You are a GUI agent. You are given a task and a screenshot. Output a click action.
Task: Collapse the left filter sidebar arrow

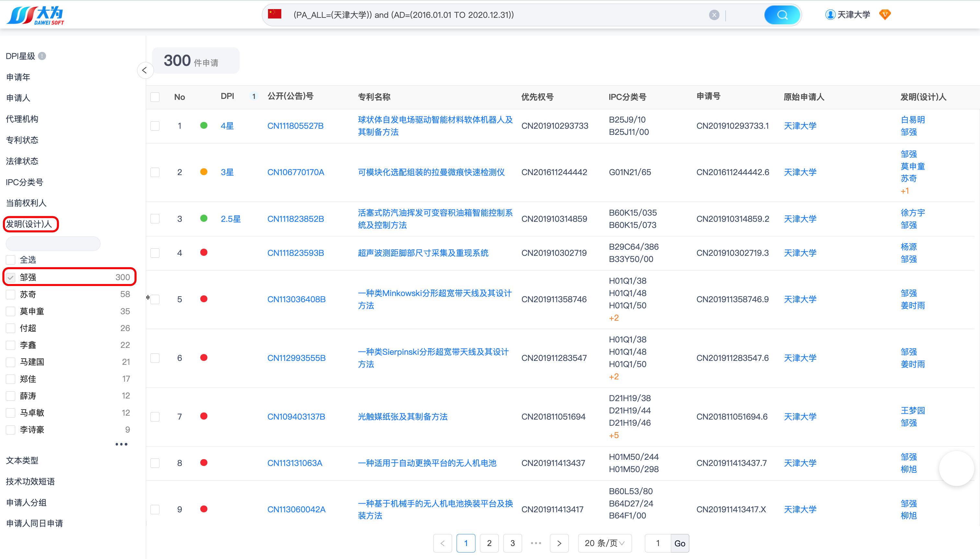point(145,70)
